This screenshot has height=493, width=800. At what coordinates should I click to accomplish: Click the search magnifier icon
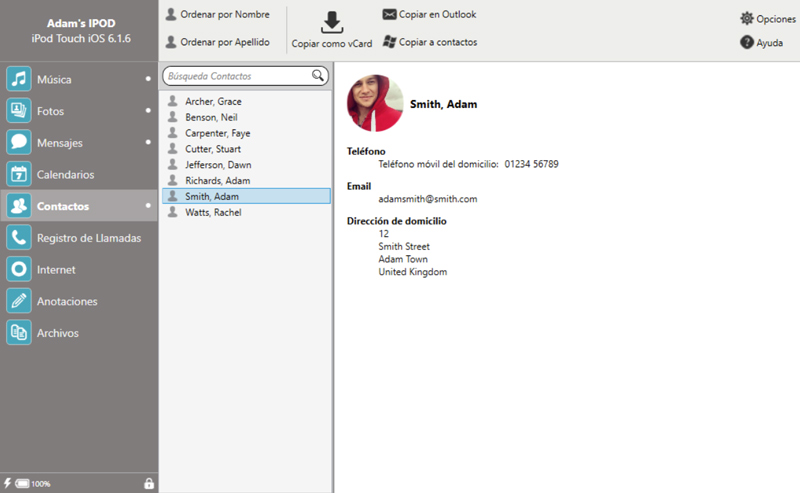pyautogui.click(x=317, y=76)
